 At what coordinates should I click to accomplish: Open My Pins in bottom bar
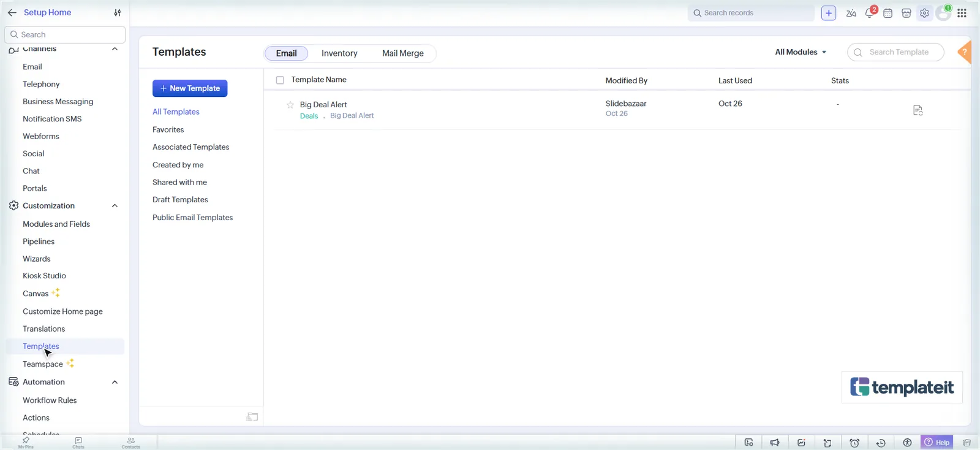(26, 443)
